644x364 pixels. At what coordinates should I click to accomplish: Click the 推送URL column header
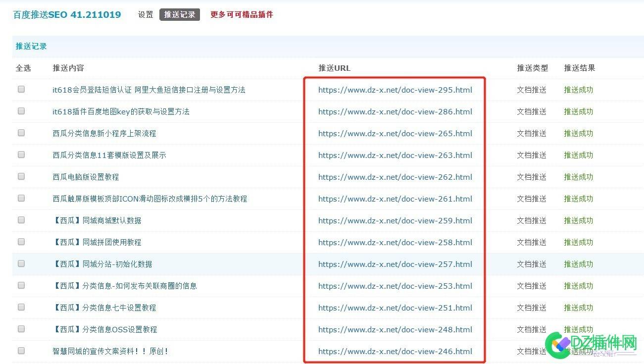tap(334, 68)
